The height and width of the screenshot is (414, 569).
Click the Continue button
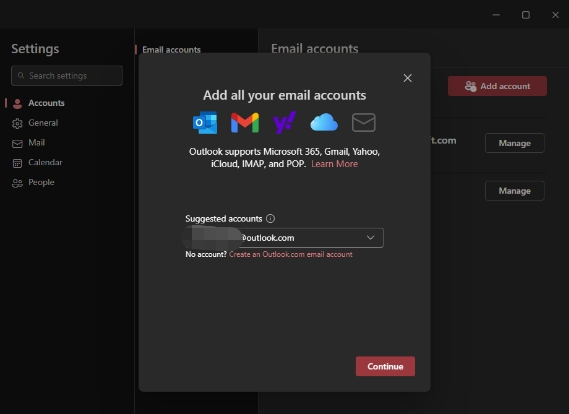[385, 366]
